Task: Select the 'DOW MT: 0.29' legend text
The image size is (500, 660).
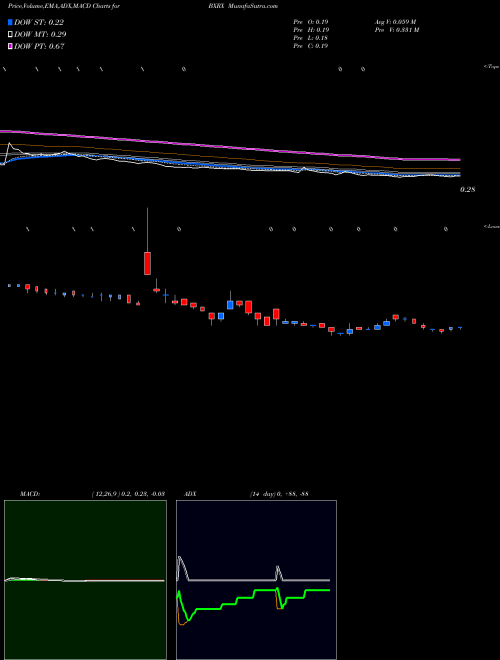Action: (40, 34)
